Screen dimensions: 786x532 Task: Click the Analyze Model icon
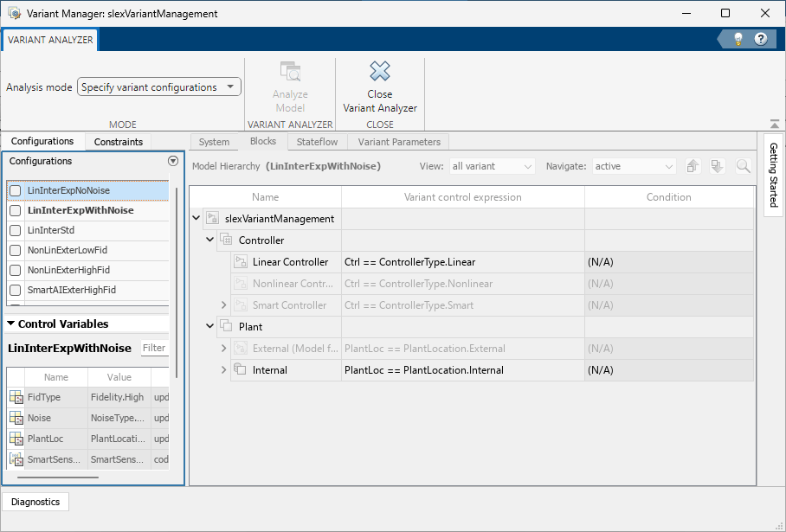(290, 72)
